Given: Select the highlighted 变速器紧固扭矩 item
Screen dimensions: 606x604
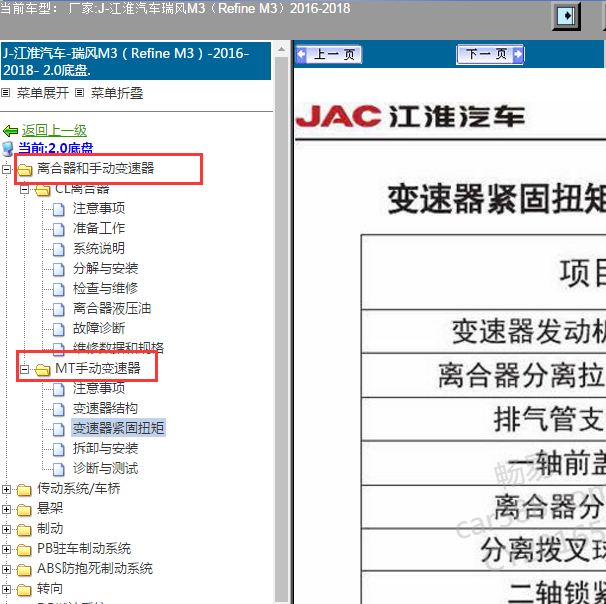Looking at the screenshot, I should [119, 428].
